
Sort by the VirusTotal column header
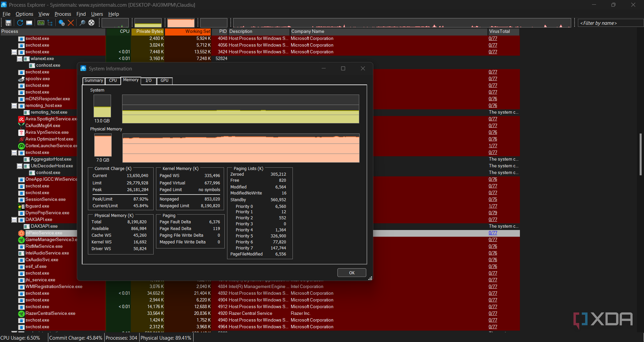click(503, 32)
